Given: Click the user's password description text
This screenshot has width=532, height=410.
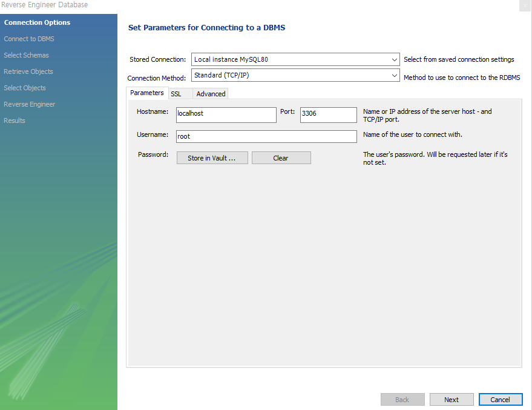Looking at the screenshot, I should click(x=435, y=158).
